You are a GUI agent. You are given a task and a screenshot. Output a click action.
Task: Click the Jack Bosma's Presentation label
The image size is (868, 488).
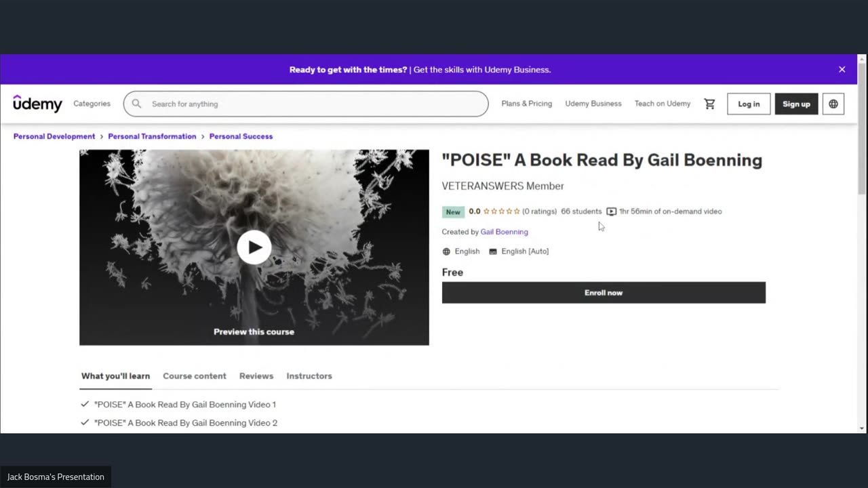click(x=56, y=477)
